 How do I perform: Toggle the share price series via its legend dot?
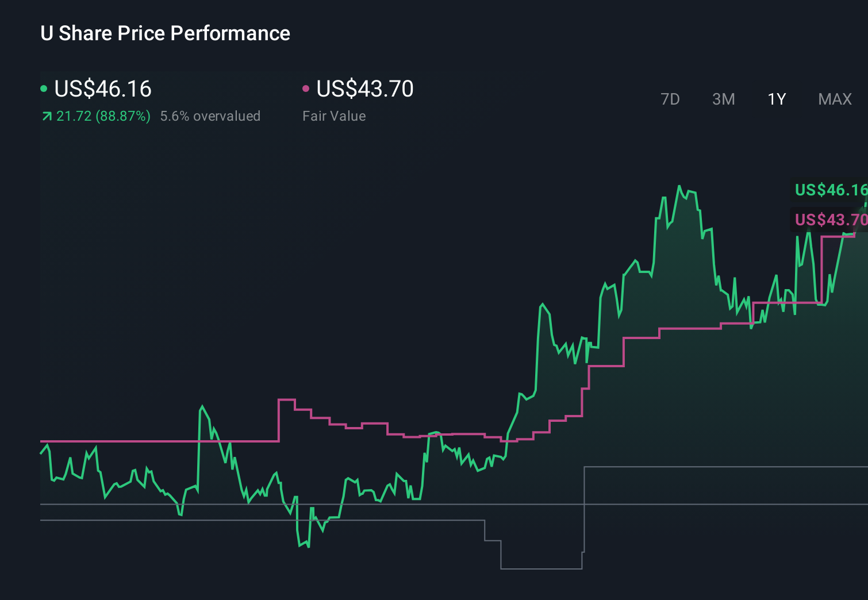44,88
